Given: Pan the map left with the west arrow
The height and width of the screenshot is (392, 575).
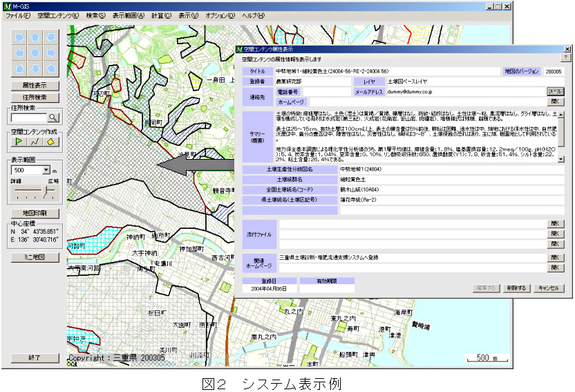Looking at the screenshot, I should tap(18, 53).
